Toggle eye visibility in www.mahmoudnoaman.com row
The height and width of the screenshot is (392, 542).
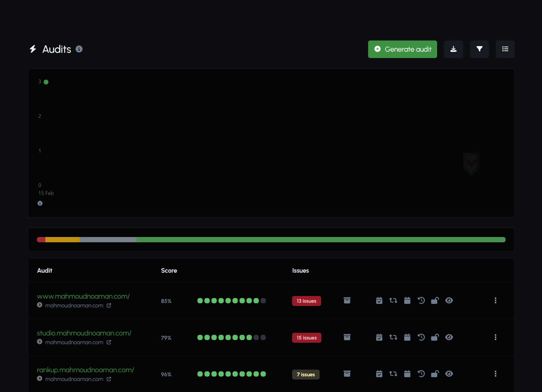449,300
